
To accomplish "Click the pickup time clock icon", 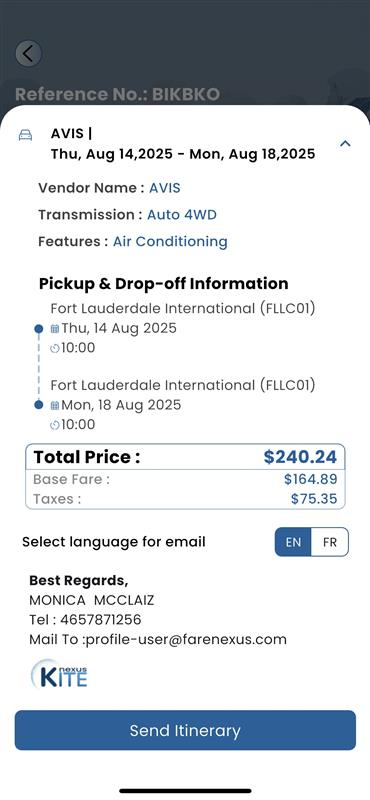I will point(55,348).
